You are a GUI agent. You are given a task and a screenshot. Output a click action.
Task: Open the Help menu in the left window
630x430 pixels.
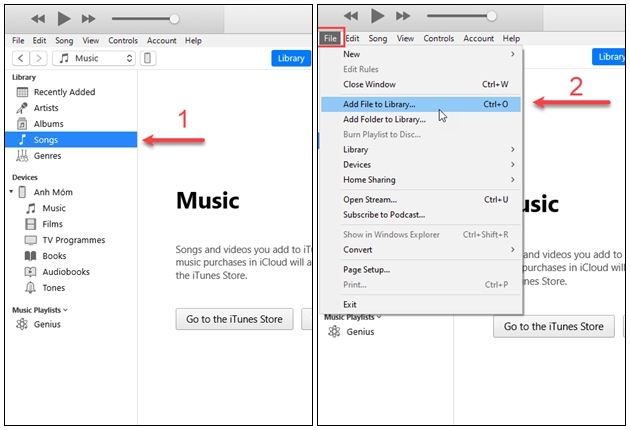point(193,41)
